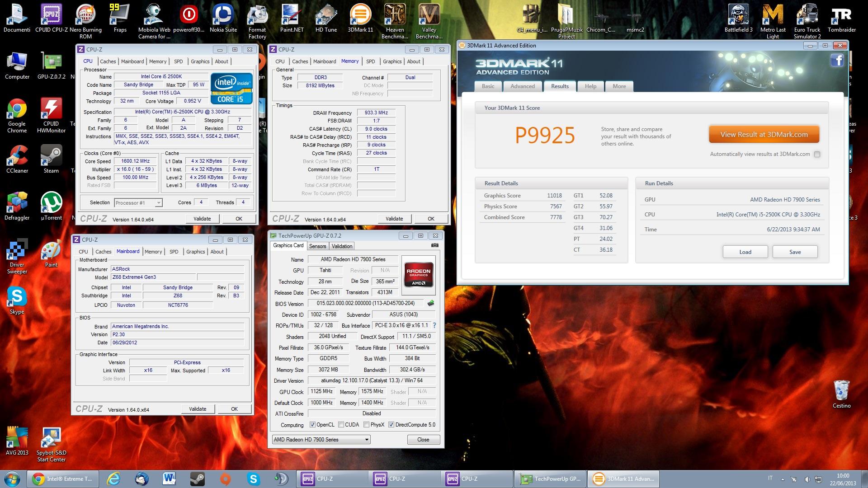Open Microsoft Word taskbar icon

[169, 479]
